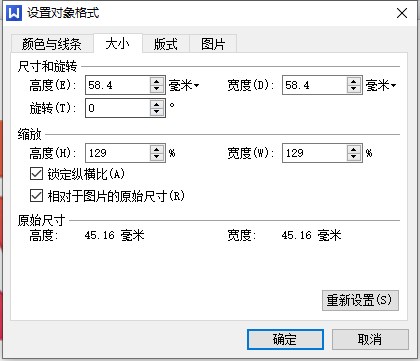Viewport: 420px width, 361px height.
Task: Increase 缩放 高度(H) with the up arrow
Action: 157,149
